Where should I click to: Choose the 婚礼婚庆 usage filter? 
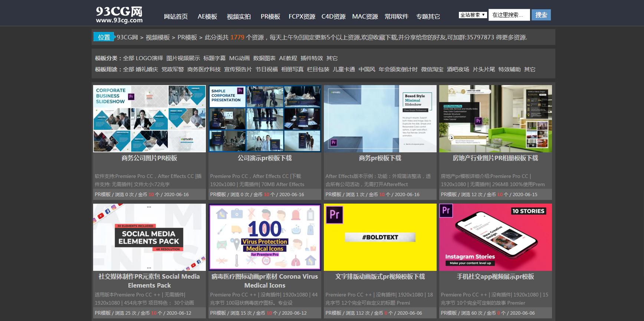(x=147, y=69)
